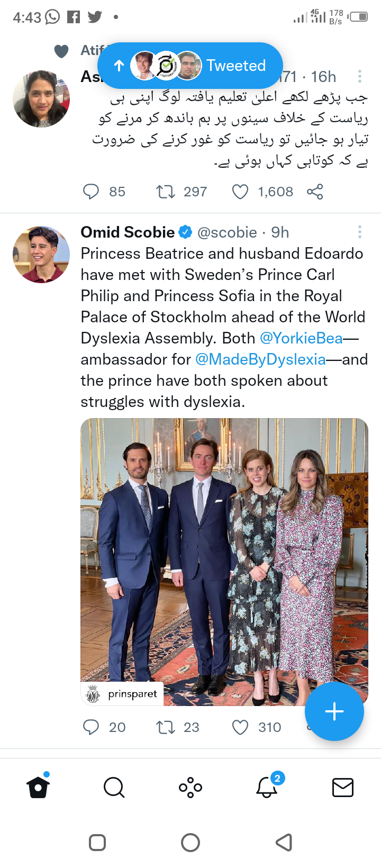Share the Urdu tweet
Screen dimensions: 381x868
[315, 192]
